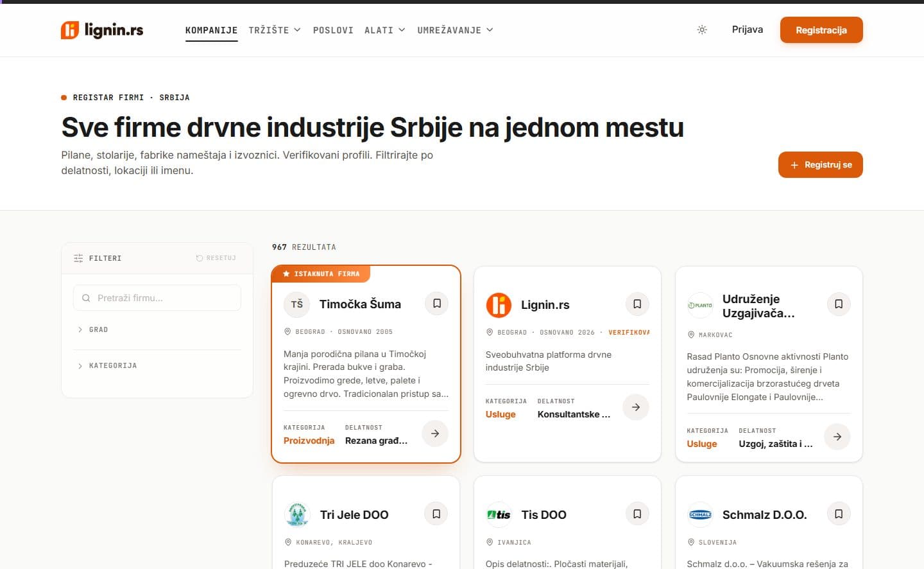
Task: Open Lignin.rs profile via arrow icon
Action: pyautogui.click(x=636, y=407)
